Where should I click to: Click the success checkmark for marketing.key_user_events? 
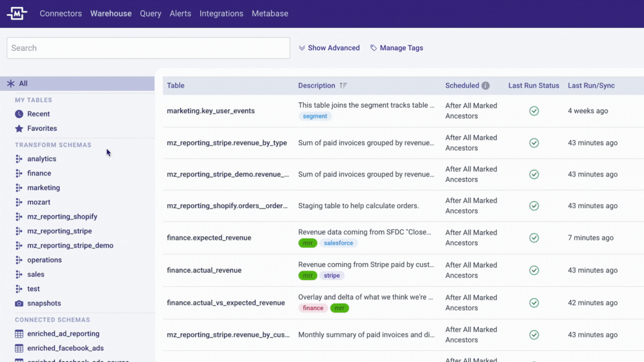[x=534, y=111]
